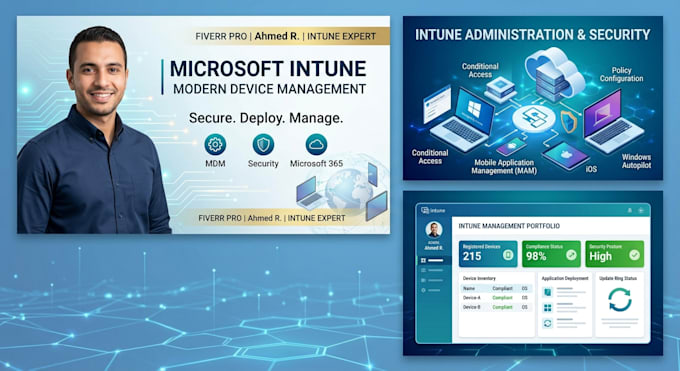Click the Intune logo in dashboard header
This screenshot has width=680, height=371.
pyautogui.click(x=433, y=210)
